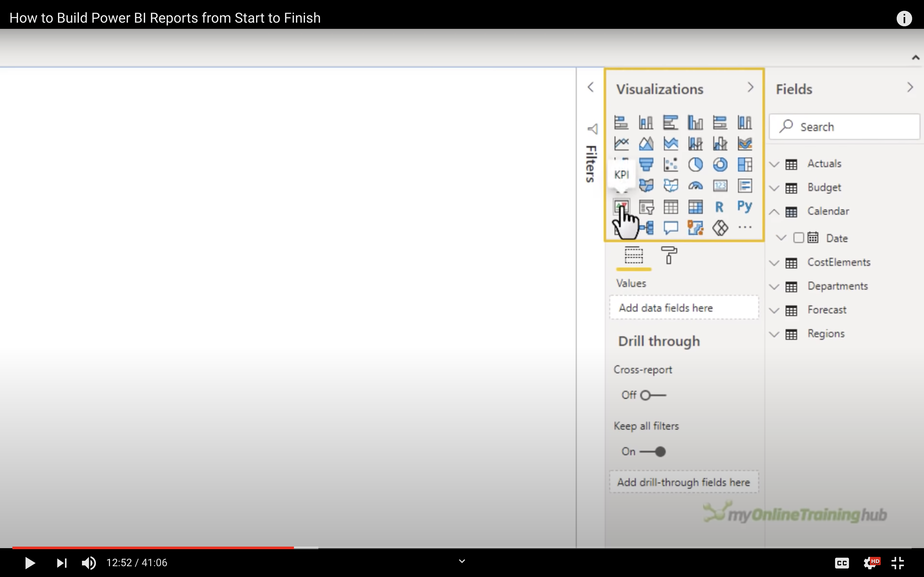
Task: Add a Funnel chart visual
Action: (x=646, y=165)
